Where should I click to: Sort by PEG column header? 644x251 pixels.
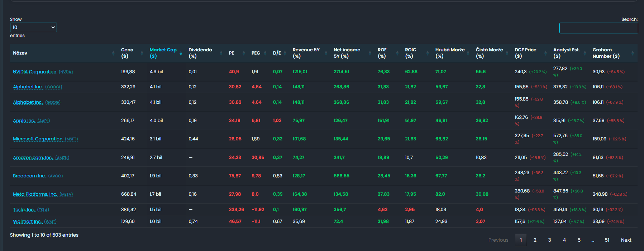pos(259,53)
